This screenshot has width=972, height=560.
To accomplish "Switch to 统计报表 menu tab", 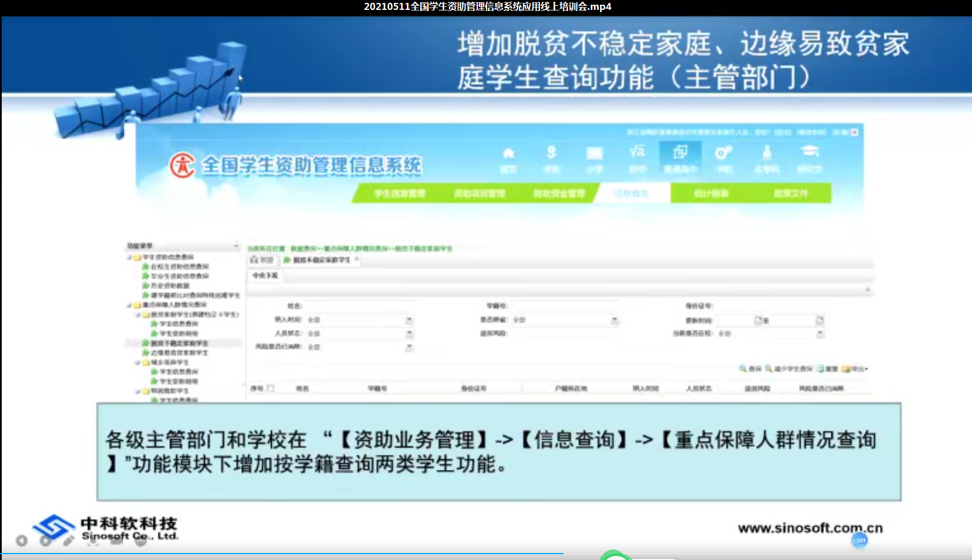I will (711, 193).
